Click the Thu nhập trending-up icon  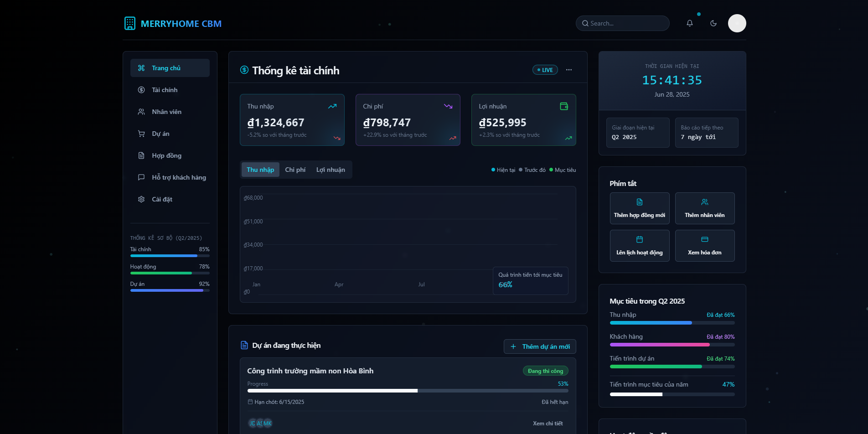coord(332,106)
